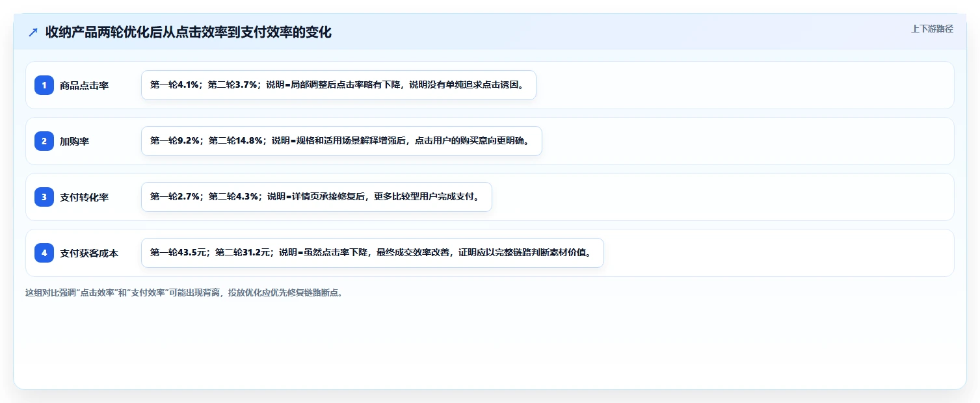Open the detail box starting 第一轮4.1%

[339, 85]
